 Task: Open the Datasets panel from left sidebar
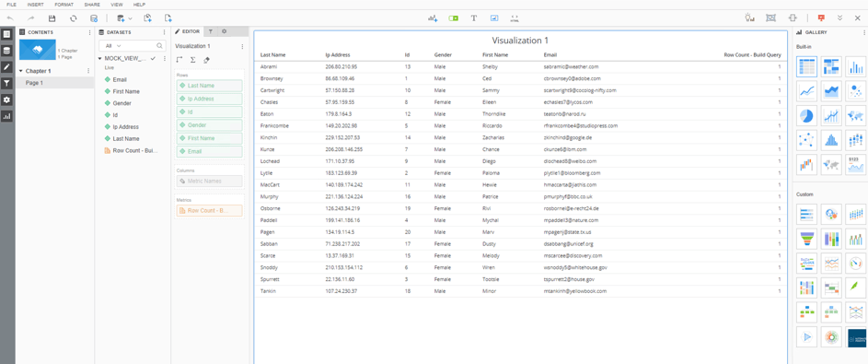[x=6, y=51]
